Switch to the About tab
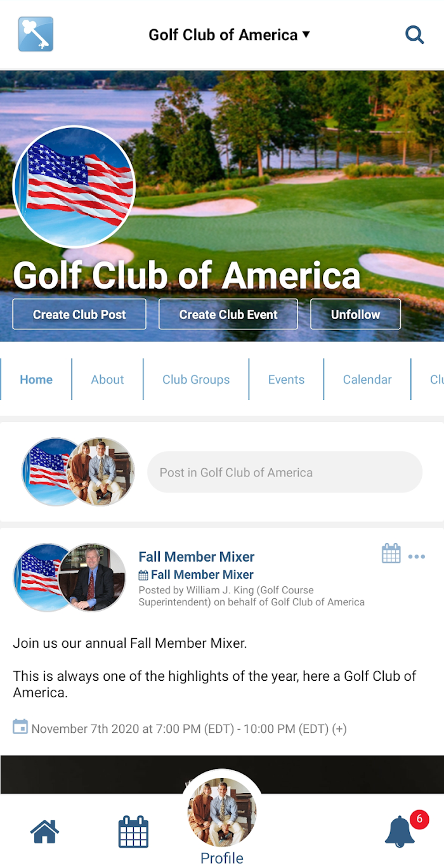444x868 pixels. pyautogui.click(x=107, y=379)
